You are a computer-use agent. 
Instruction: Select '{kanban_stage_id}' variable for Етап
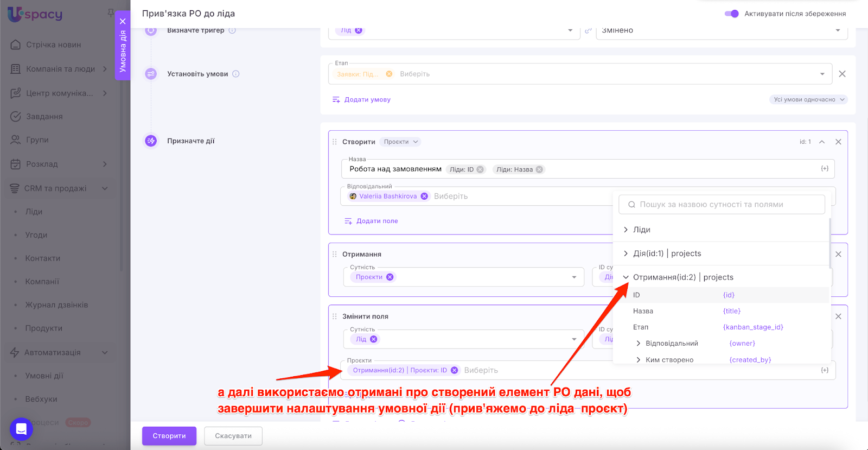752,327
